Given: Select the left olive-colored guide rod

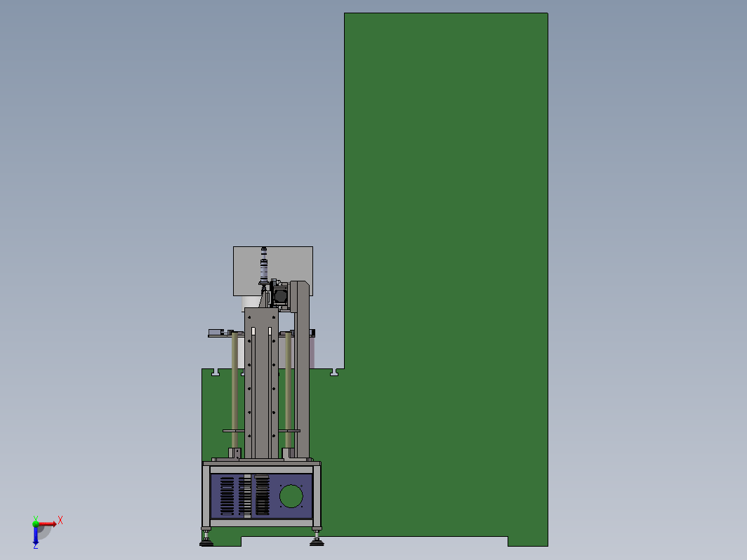Looking at the screenshot, I should click(235, 390).
